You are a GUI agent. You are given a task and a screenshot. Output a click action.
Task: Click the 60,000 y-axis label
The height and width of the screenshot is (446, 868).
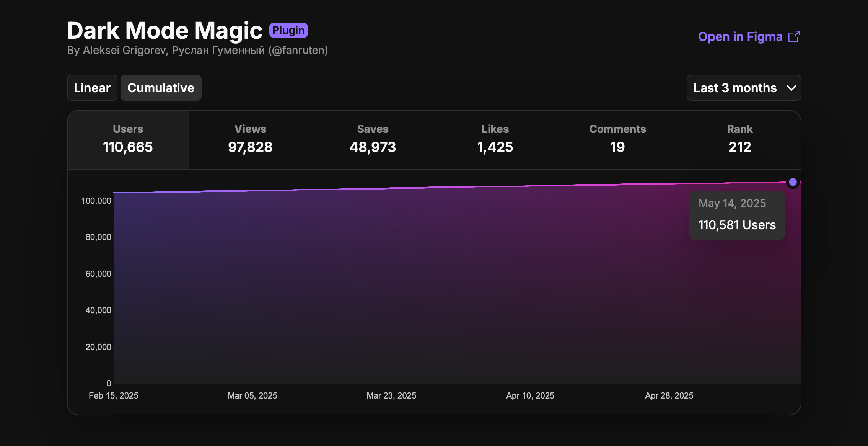(x=98, y=274)
